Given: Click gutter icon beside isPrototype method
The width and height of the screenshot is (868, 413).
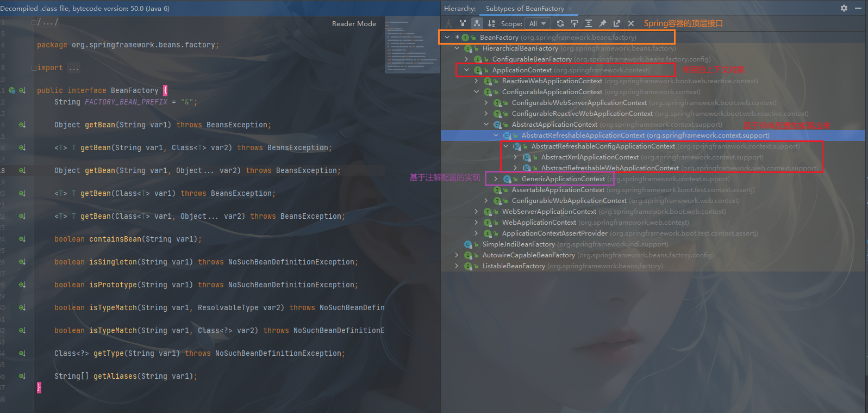Looking at the screenshot, I should tap(22, 285).
